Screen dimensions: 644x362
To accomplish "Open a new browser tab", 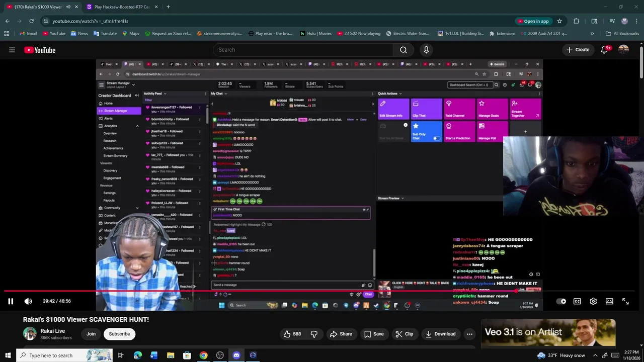I will 168,7.
